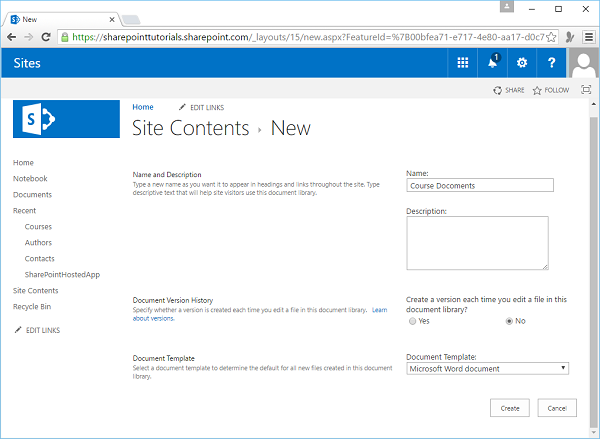Click the help question mark icon
Screen dimensions: 600x439
(x=551, y=62)
